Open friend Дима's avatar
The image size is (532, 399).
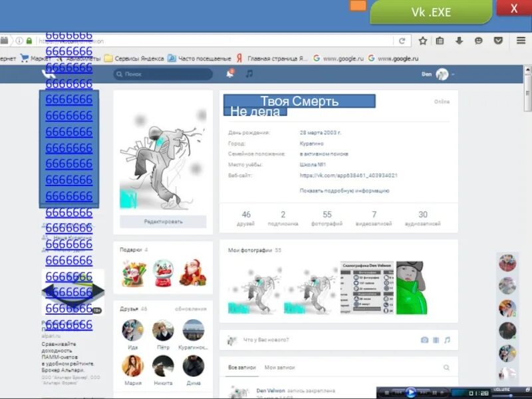tap(194, 366)
